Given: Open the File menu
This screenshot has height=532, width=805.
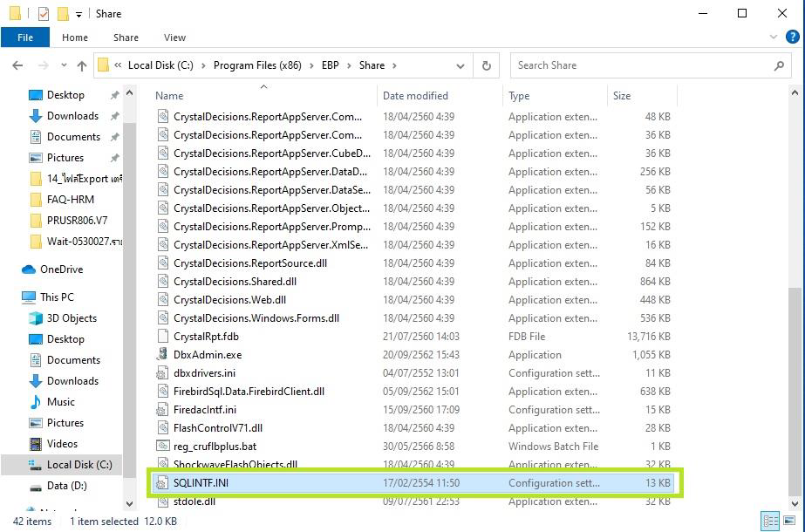Looking at the screenshot, I should pos(25,38).
